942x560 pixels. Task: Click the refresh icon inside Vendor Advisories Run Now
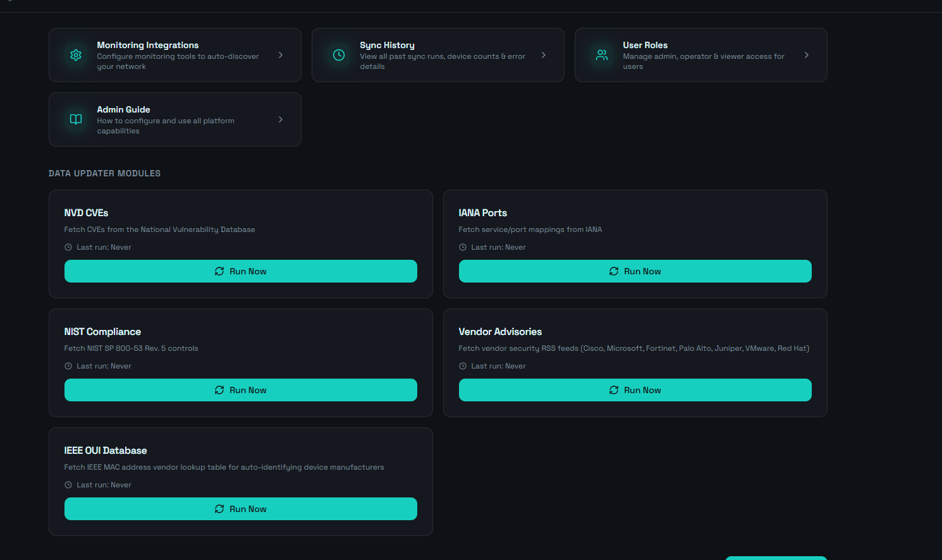(614, 390)
